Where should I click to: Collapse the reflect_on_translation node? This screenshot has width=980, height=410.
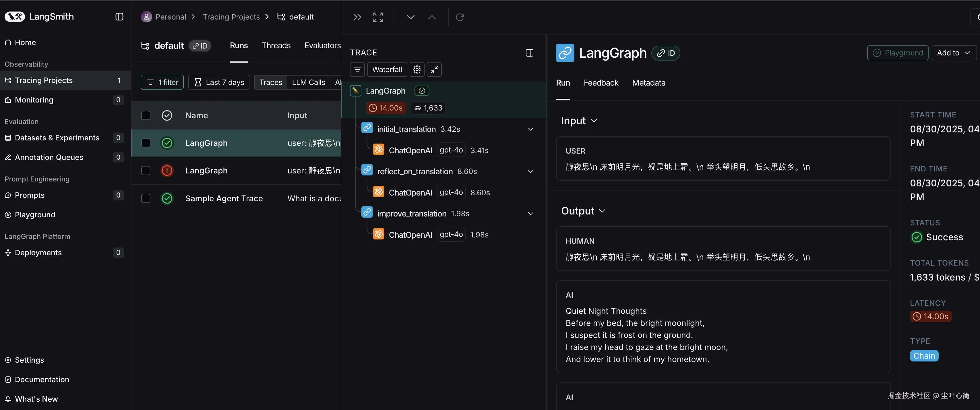[530, 172]
